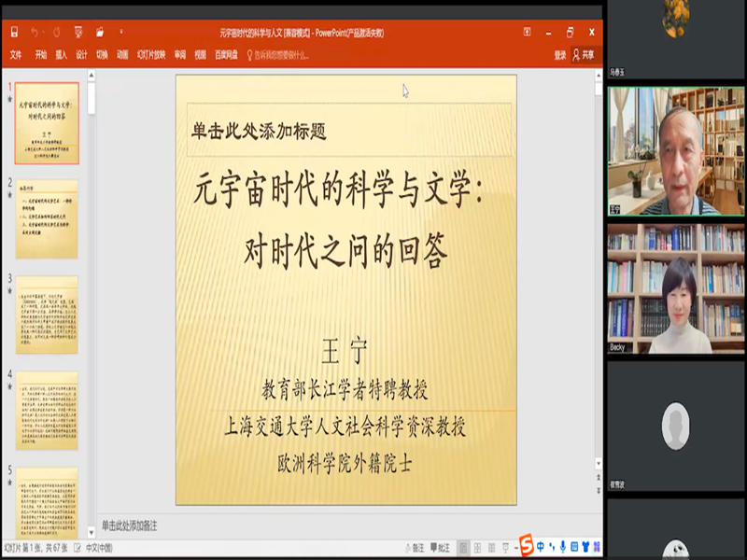Toggle Normal view button in status bar
Screen dimensions: 747x560
coord(466,548)
